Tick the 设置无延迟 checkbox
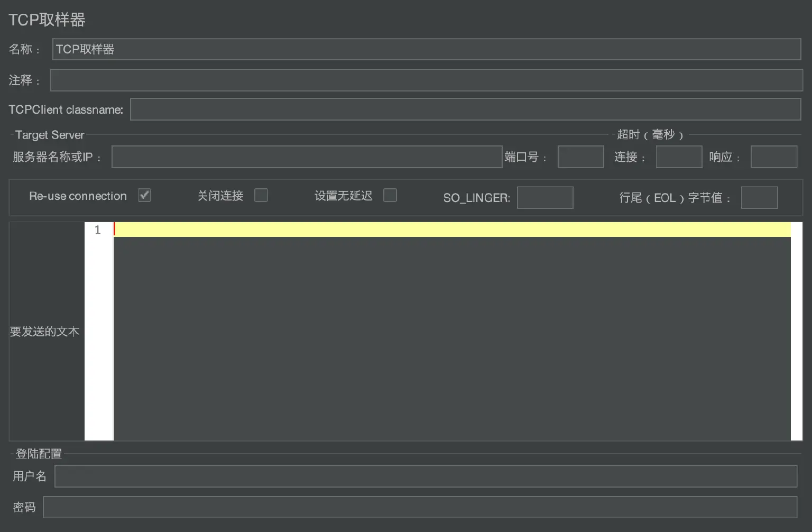The height and width of the screenshot is (532, 812). click(x=390, y=195)
